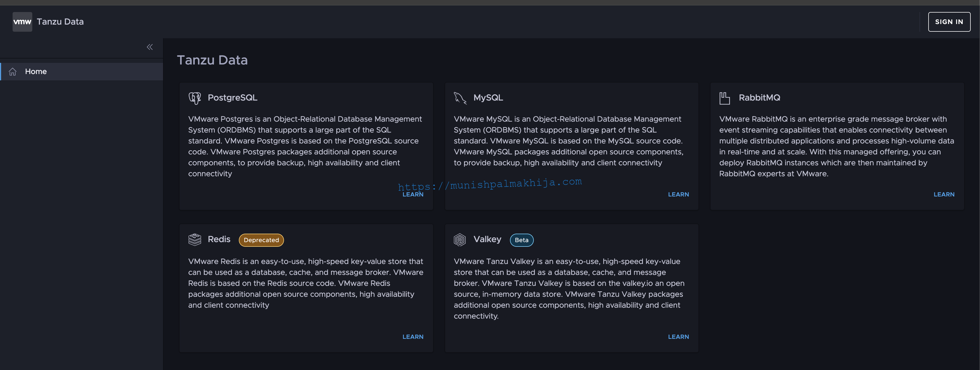Click the Beta badge next to Valkey

coord(521,240)
